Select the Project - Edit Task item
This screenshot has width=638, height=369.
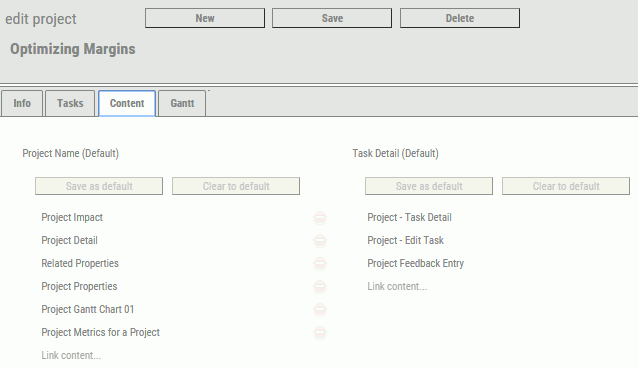click(406, 240)
